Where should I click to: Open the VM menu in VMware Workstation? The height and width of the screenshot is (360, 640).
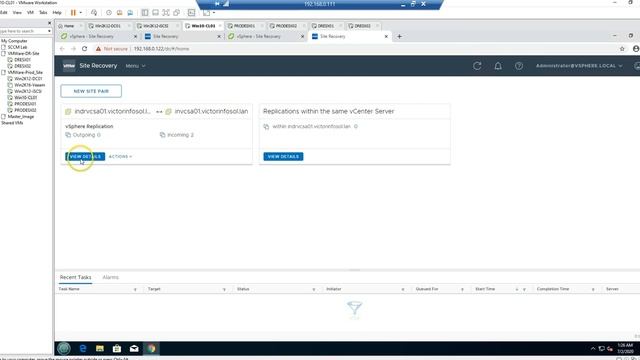[x=30, y=13]
